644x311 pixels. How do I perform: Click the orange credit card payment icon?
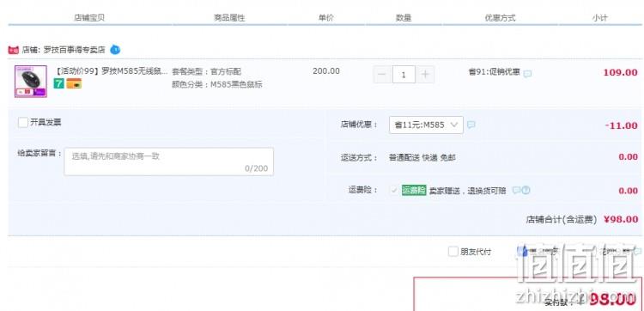(74, 83)
